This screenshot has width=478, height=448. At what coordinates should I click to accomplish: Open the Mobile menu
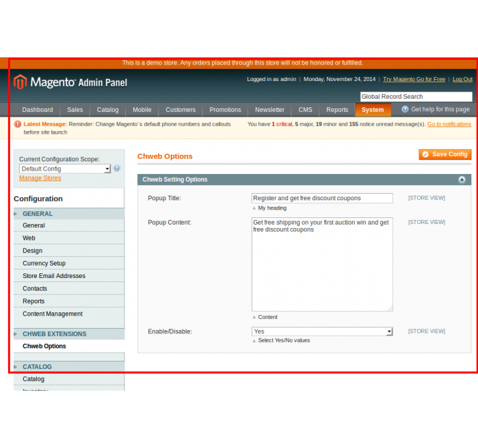[x=142, y=109]
